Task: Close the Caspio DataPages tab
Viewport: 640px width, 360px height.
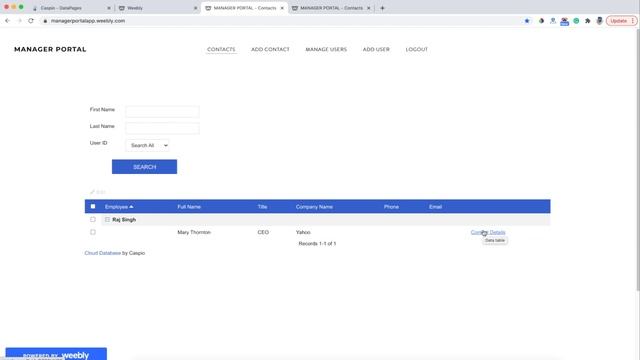Action: (x=109, y=8)
